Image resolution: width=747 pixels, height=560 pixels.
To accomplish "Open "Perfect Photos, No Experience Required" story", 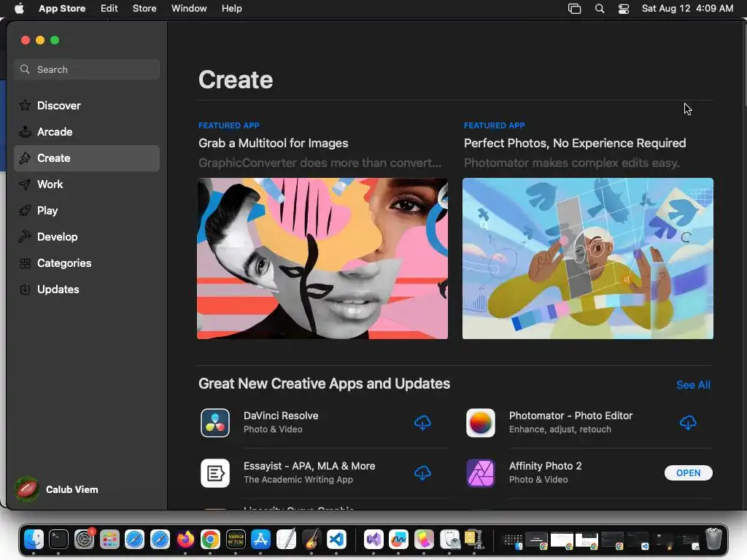I will pyautogui.click(x=575, y=144).
